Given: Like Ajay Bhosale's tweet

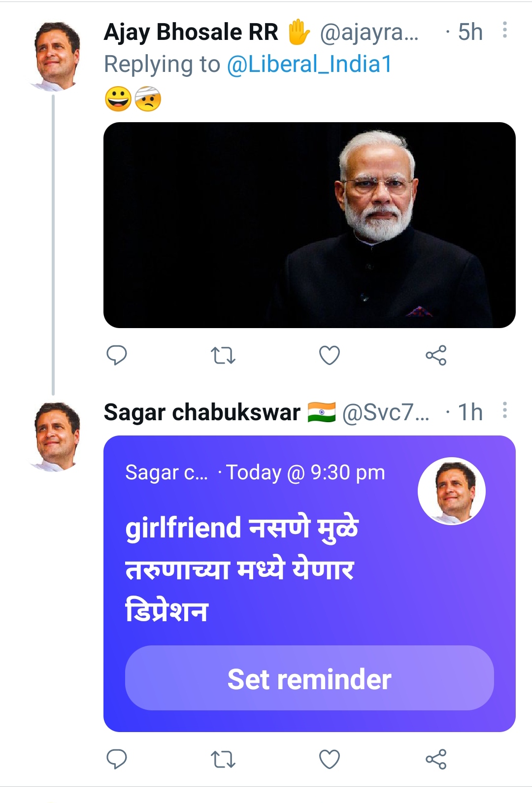Looking at the screenshot, I should coord(330,355).
